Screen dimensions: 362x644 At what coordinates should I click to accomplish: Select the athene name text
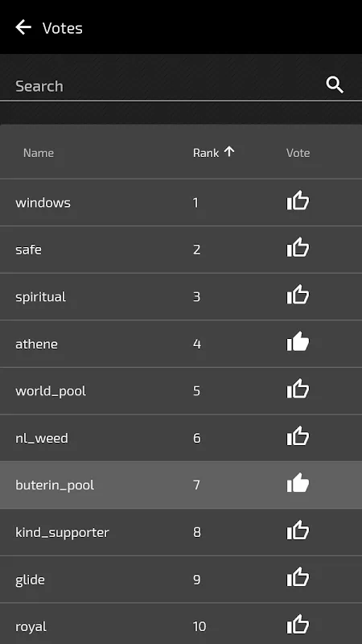(x=36, y=344)
